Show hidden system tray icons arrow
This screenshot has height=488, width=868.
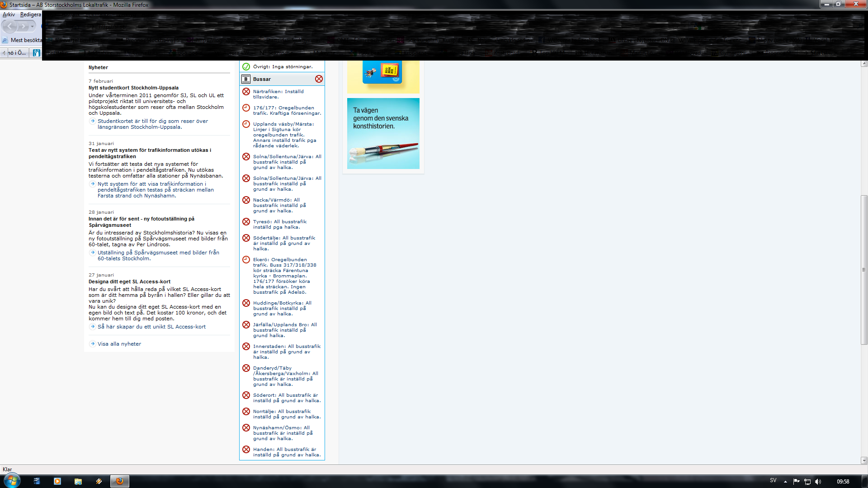tap(785, 482)
